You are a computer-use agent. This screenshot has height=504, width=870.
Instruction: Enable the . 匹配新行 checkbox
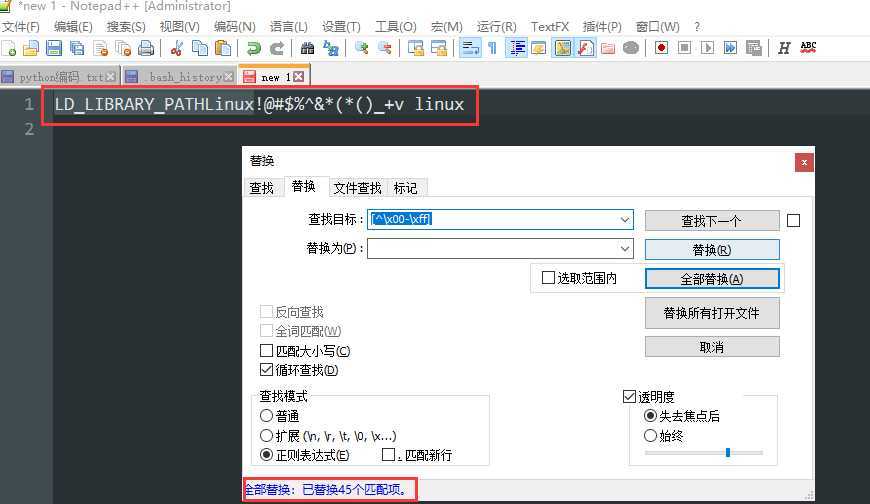pyautogui.click(x=388, y=455)
